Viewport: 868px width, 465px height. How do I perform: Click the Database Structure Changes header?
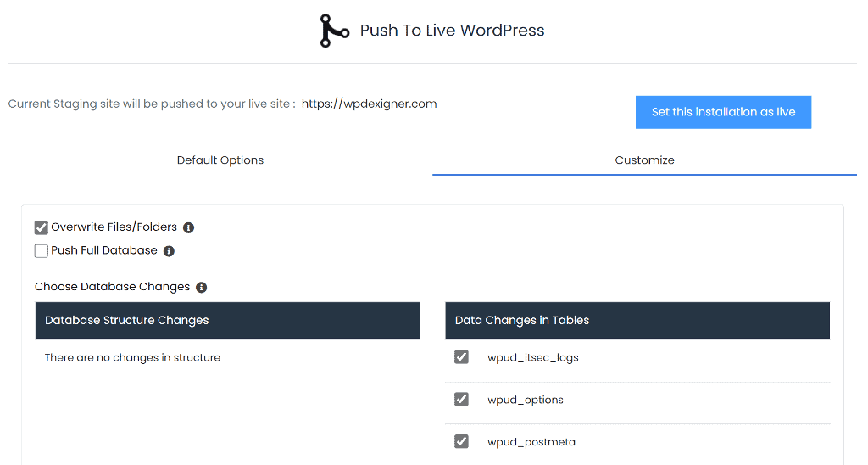(x=127, y=320)
